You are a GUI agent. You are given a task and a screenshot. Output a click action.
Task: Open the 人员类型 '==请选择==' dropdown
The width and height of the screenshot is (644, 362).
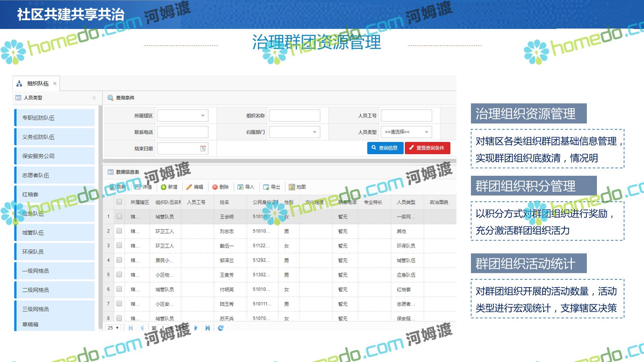click(427, 132)
